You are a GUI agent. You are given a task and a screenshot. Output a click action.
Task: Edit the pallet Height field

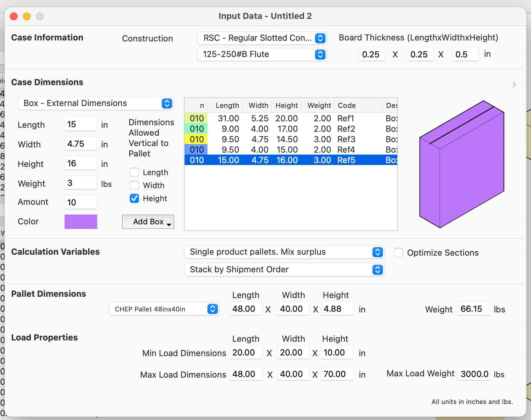337,309
